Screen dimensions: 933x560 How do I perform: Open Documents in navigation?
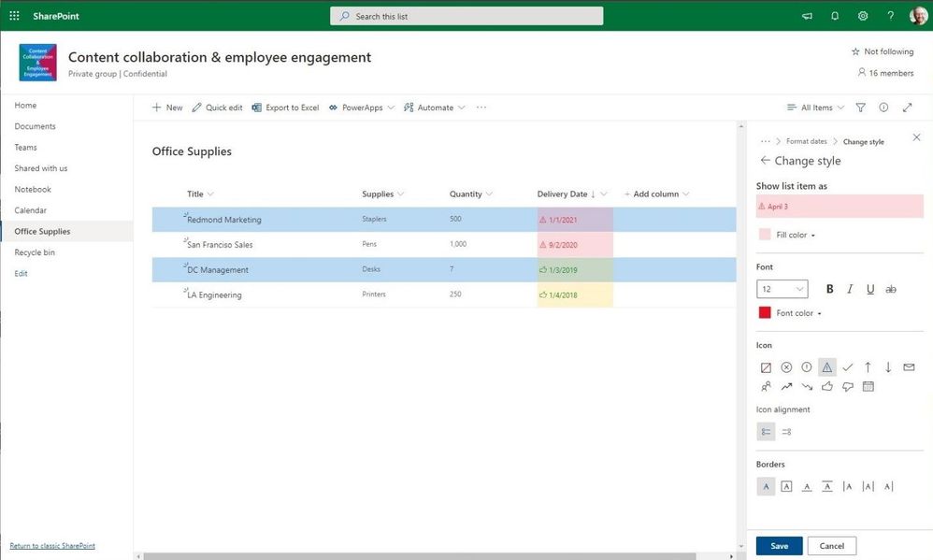click(36, 126)
